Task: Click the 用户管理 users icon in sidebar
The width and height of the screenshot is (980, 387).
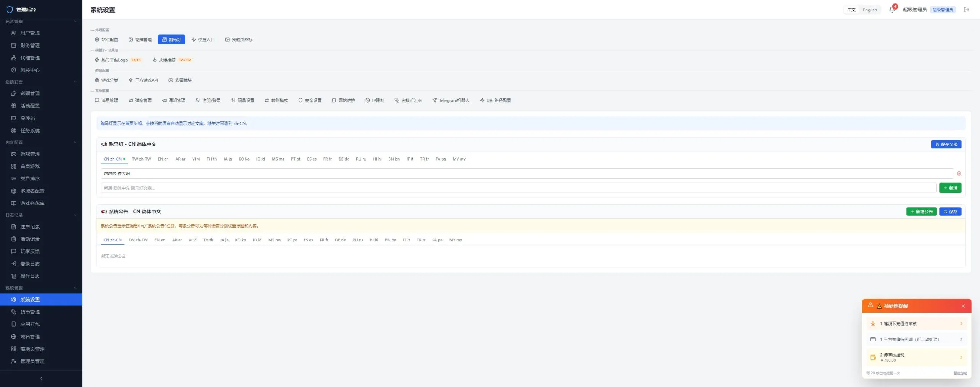Action: [x=14, y=33]
